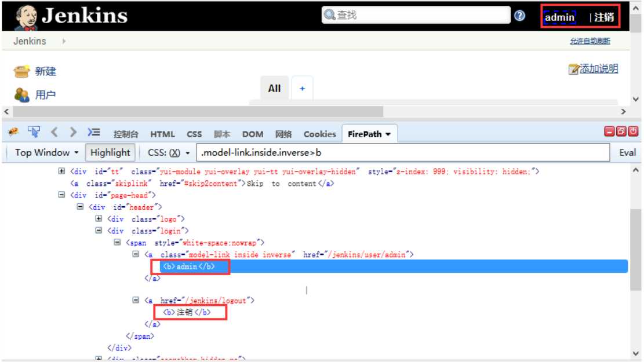644x362 pixels.
Task: Go forward in Firebug panel history
Action: click(x=73, y=131)
